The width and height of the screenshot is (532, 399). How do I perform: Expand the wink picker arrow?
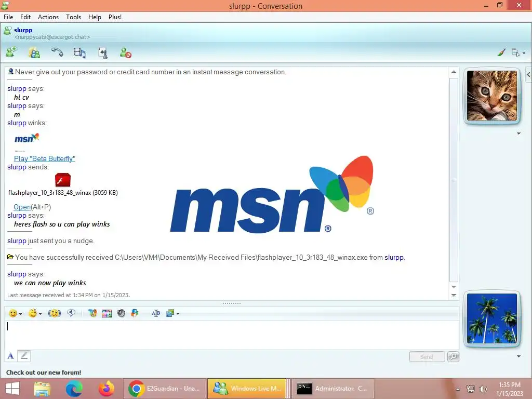(41, 314)
